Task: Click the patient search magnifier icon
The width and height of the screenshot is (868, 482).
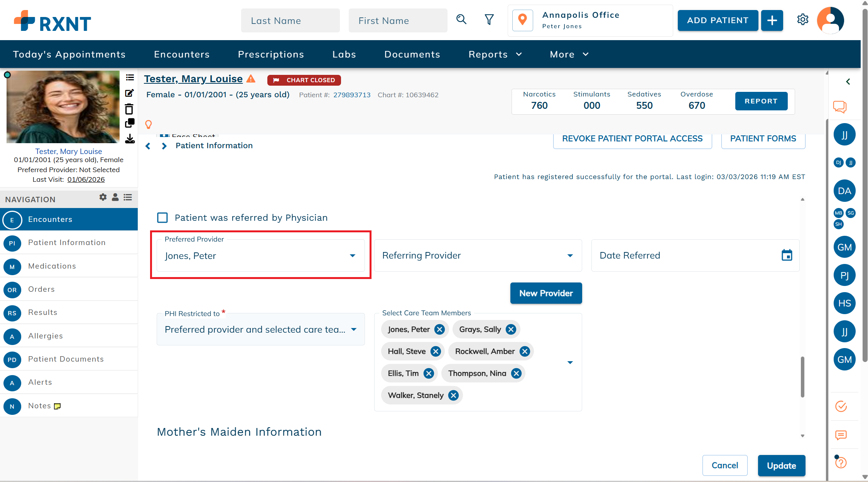Action: point(461,20)
